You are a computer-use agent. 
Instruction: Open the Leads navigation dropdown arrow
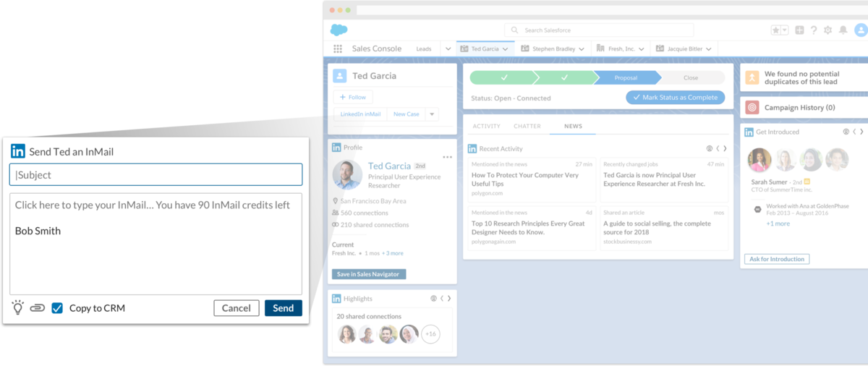pyautogui.click(x=448, y=49)
